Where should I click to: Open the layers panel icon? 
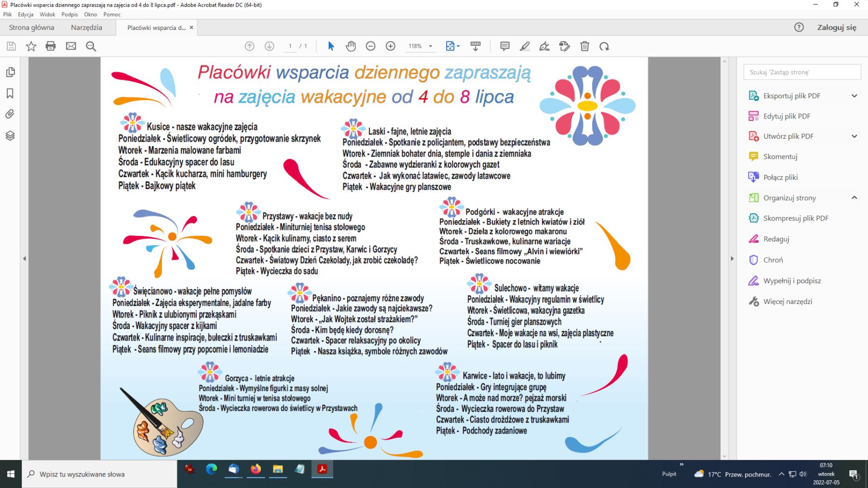[10, 135]
